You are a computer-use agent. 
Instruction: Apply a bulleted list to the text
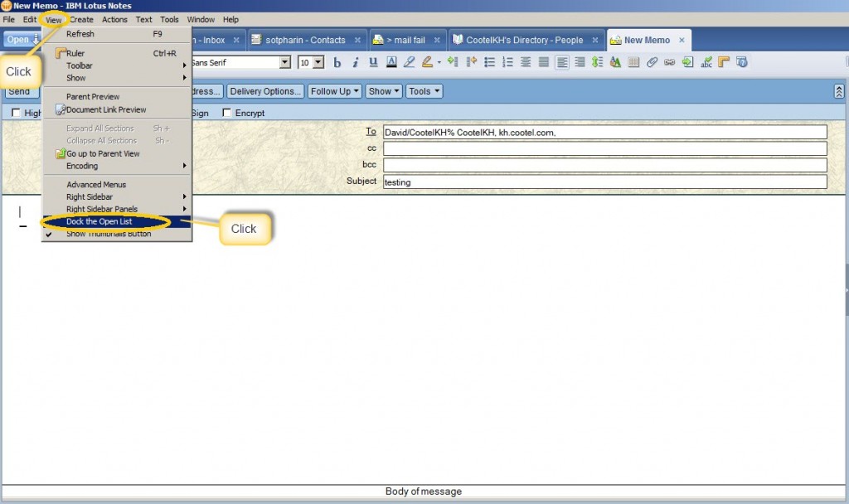point(489,62)
